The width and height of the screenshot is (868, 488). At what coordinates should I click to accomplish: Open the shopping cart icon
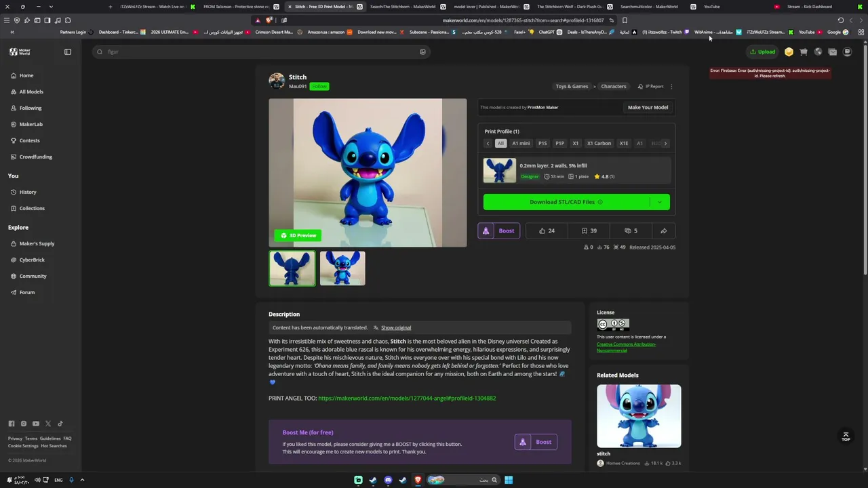[804, 52]
